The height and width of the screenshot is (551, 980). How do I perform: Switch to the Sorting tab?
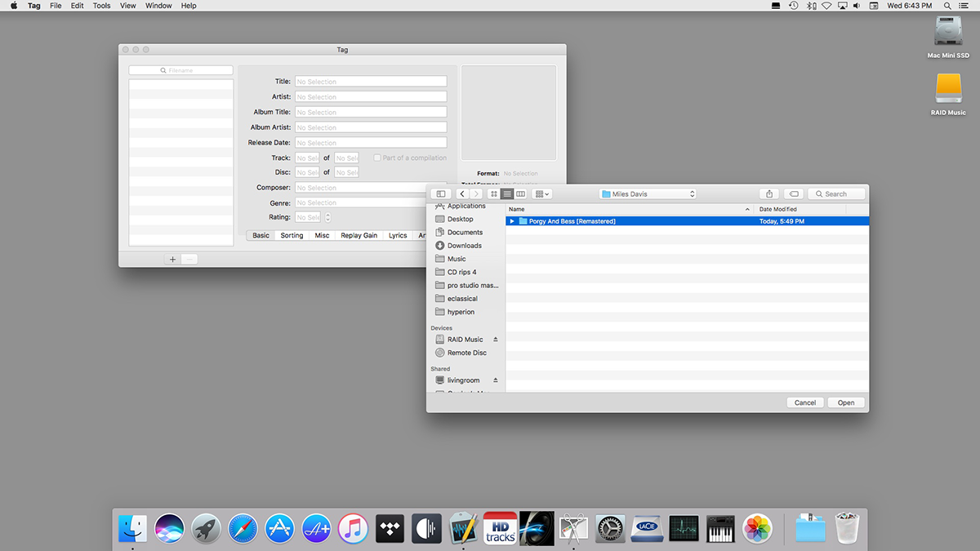[292, 235]
